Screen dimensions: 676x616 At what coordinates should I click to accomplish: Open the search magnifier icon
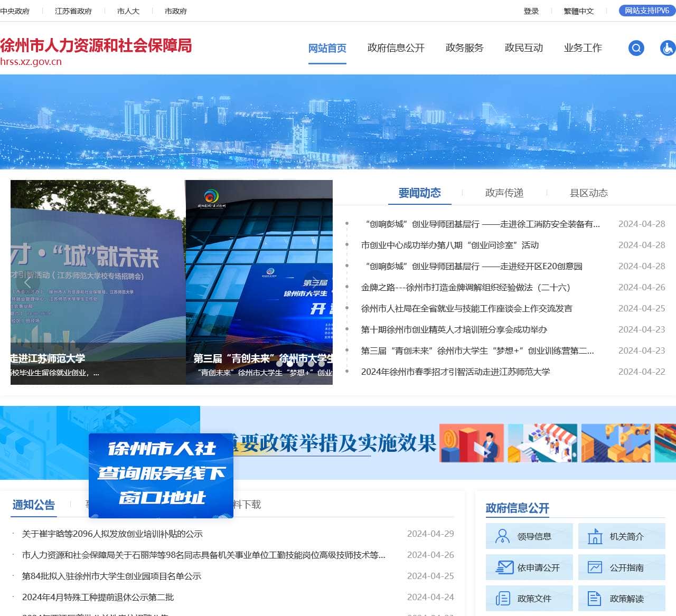coord(636,48)
